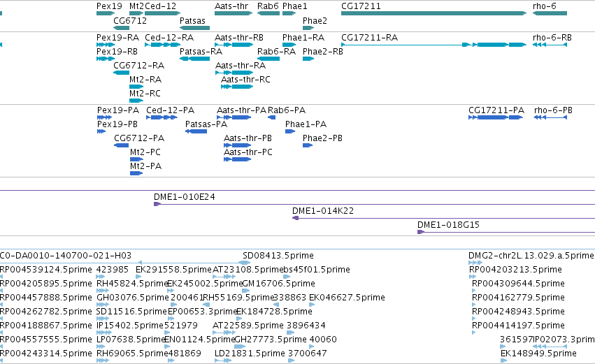Click the Pex19 gene label
Viewport: 595px width, 364px height.
pos(109,6)
